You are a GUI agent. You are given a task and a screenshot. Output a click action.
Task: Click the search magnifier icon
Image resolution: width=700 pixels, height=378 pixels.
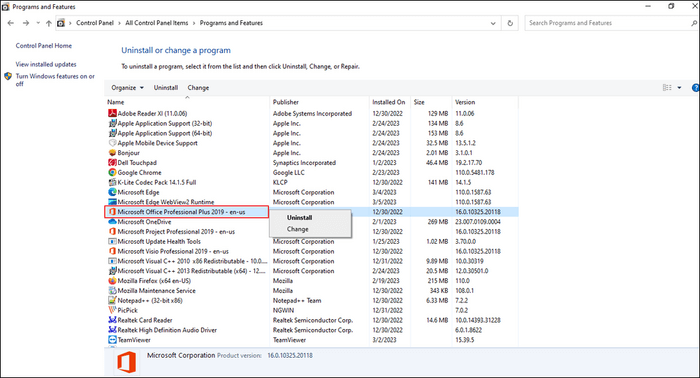point(694,23)
